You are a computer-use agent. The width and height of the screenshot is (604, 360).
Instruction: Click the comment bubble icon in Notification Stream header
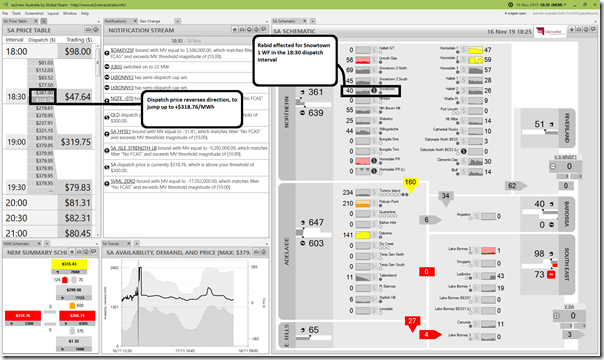point(263,30)
